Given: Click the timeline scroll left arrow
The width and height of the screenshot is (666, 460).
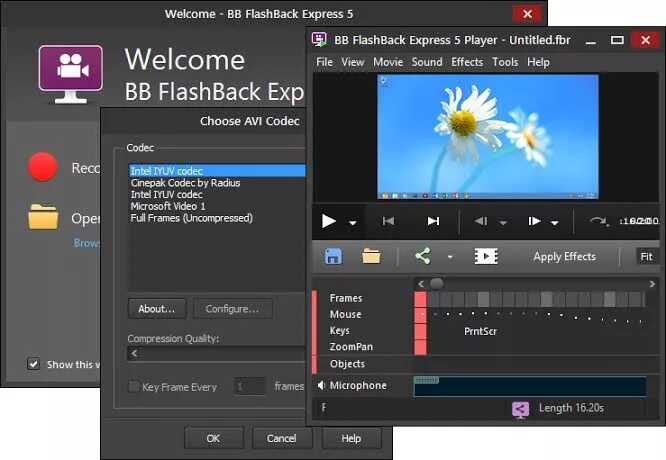Looking at the screenshot, I should [x=421, y=284].
